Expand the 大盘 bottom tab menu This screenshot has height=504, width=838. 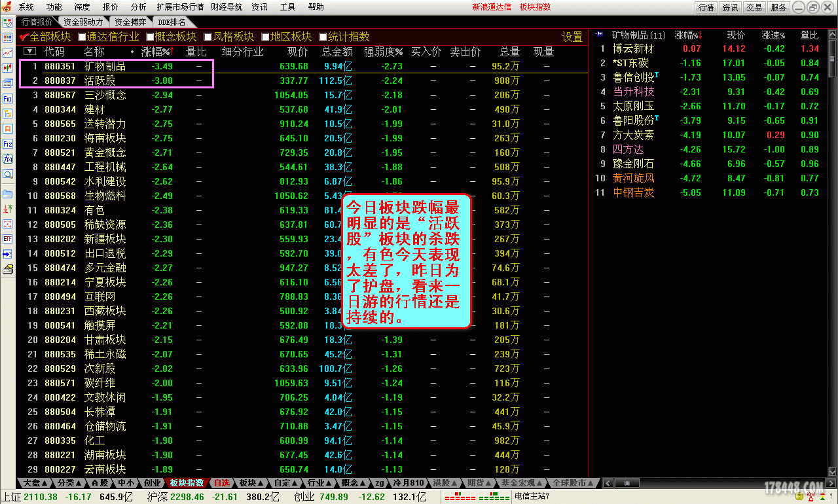point(37,483)
